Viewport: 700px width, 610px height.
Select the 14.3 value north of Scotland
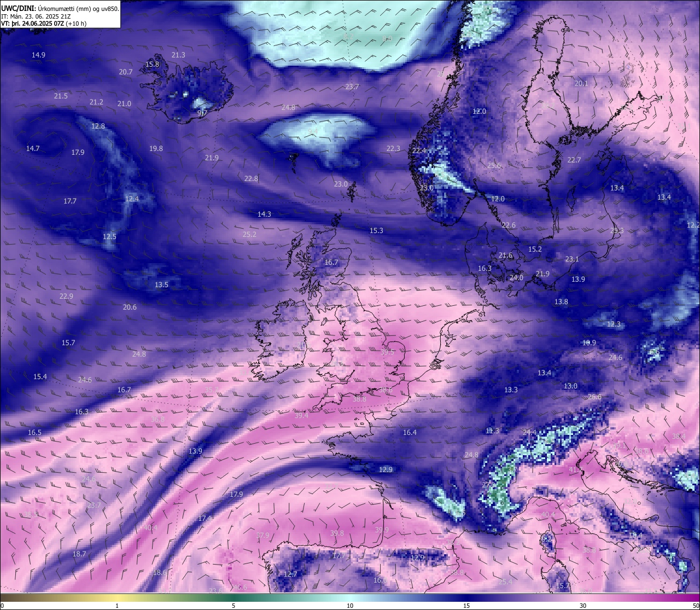click(264, 214)
